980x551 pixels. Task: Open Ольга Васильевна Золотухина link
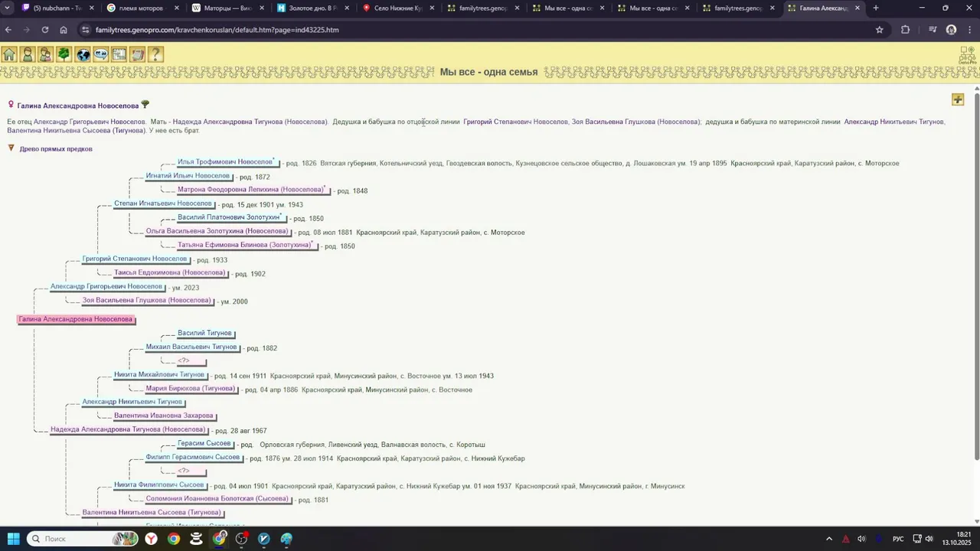point(217,231)
